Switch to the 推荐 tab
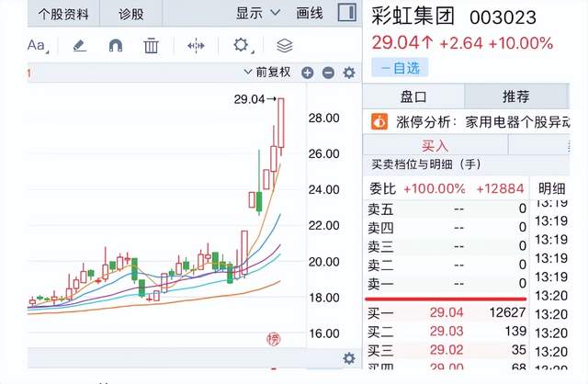 pyautogui.click(x=515, y=96)
